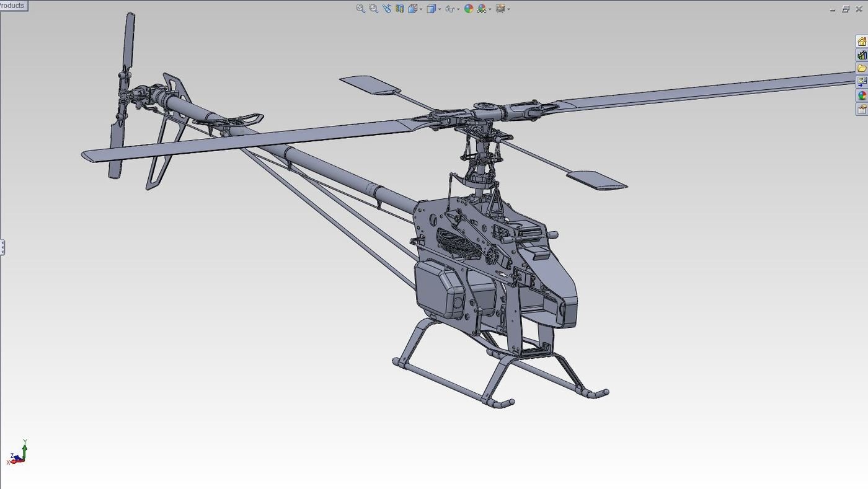Toggle the Hide/Show Items glasses icon

pyautogui.click(x=450, y=9)
